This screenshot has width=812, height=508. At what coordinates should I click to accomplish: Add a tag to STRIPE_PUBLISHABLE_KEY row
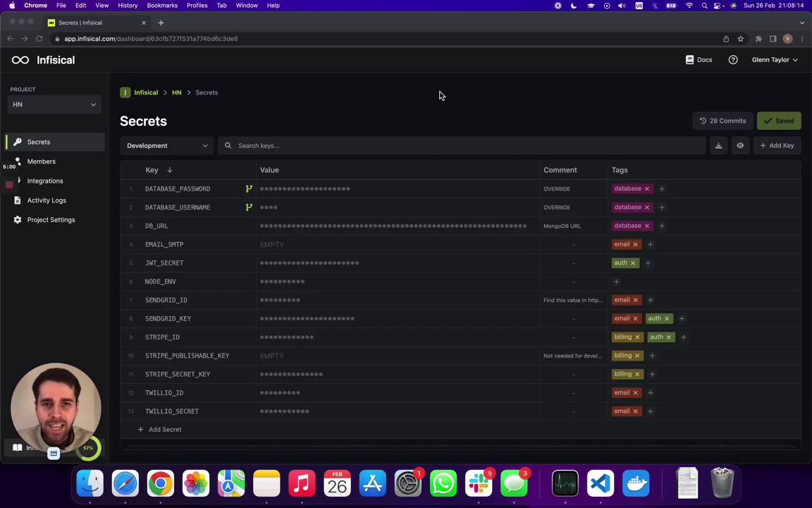coord(653,356)
